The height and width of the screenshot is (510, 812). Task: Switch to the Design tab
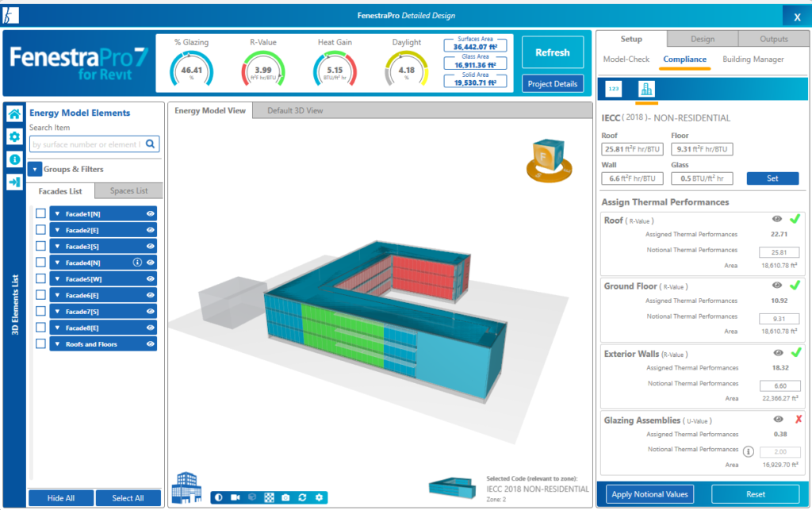[x=703, y=39]
